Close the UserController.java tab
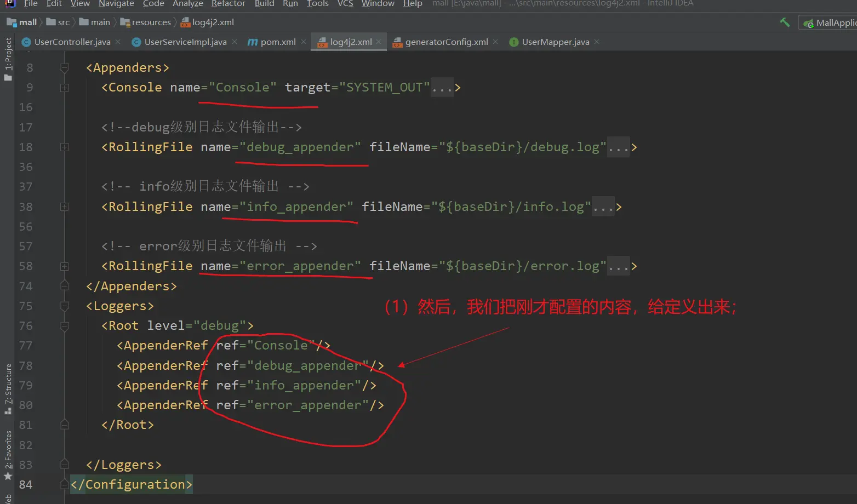This screenshot has width=857, height=504. tap(118, 42)
